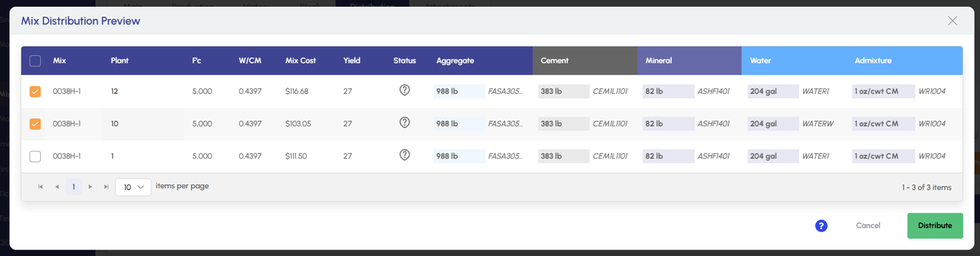Go to the next page arrow
The image size is (980, 256).
(90, 187)
